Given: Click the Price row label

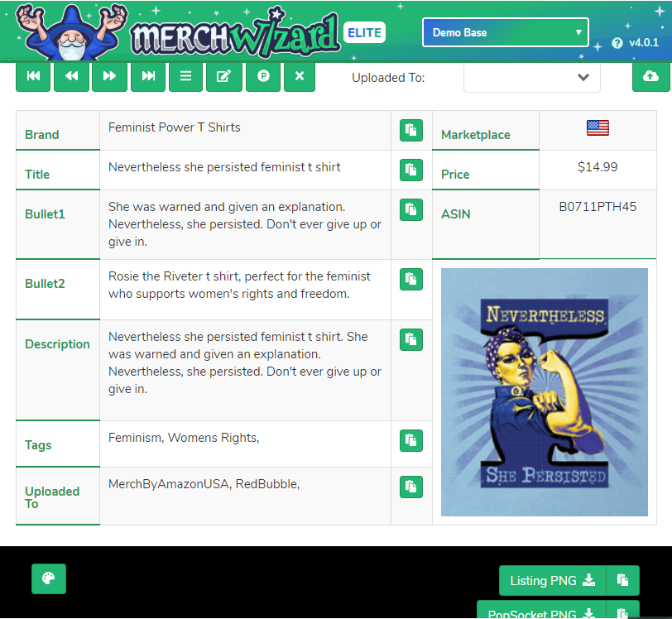Looking at the screenshot, I should click(455, 175).
